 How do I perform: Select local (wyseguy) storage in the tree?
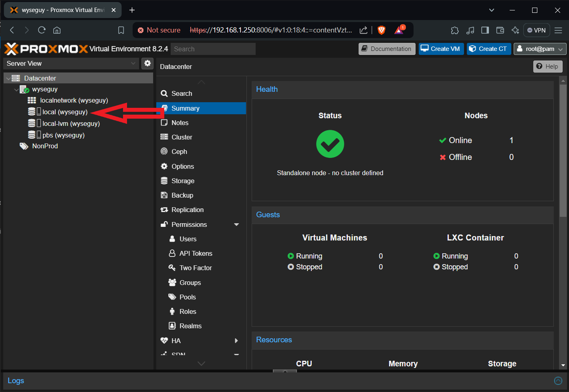click(65, 112)
